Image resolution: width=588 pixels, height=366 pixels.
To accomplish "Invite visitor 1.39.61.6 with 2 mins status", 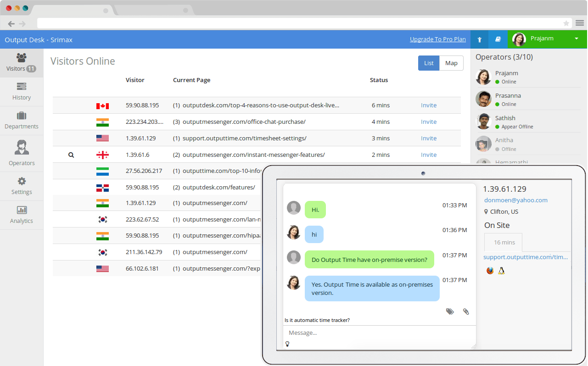I will 429,155.
